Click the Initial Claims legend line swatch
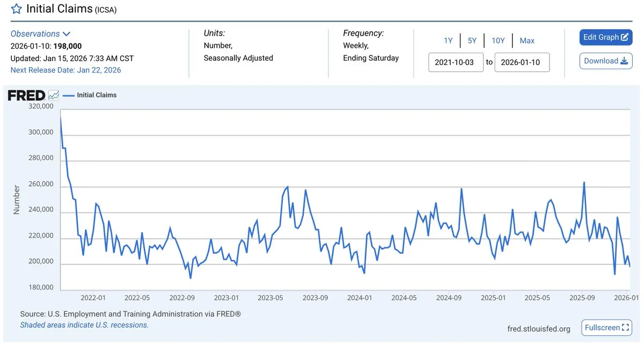The image size is (644, 346). coord(68,96)
